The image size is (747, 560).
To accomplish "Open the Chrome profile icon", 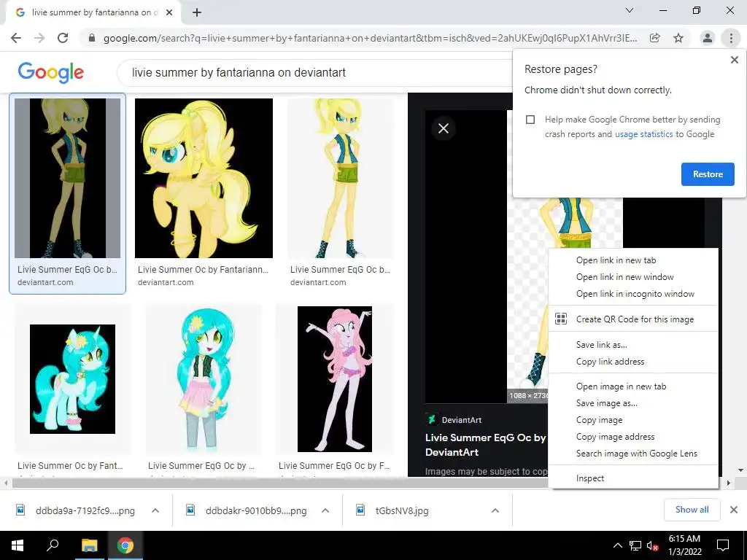I will 708,38.
